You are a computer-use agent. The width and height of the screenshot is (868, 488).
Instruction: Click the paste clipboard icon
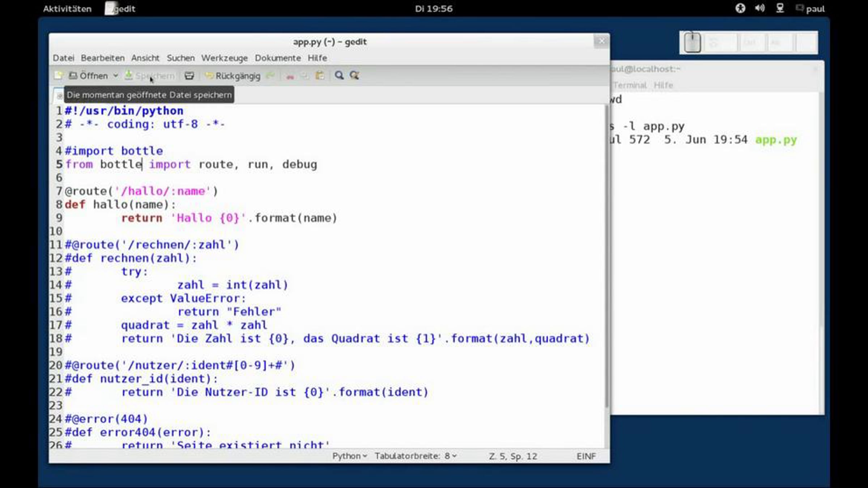320,76
